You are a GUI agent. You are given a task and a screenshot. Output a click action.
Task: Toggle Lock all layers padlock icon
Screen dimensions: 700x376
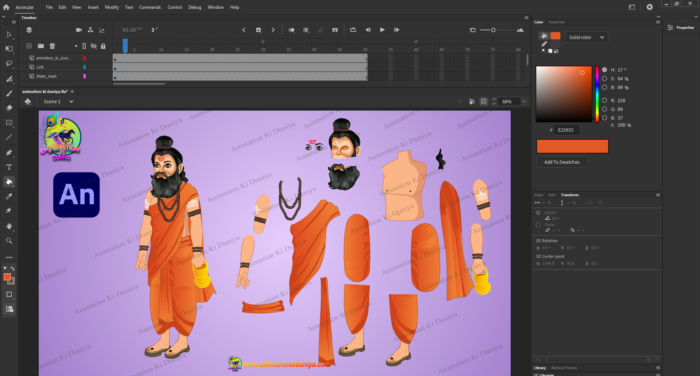[x=103, y=46]
